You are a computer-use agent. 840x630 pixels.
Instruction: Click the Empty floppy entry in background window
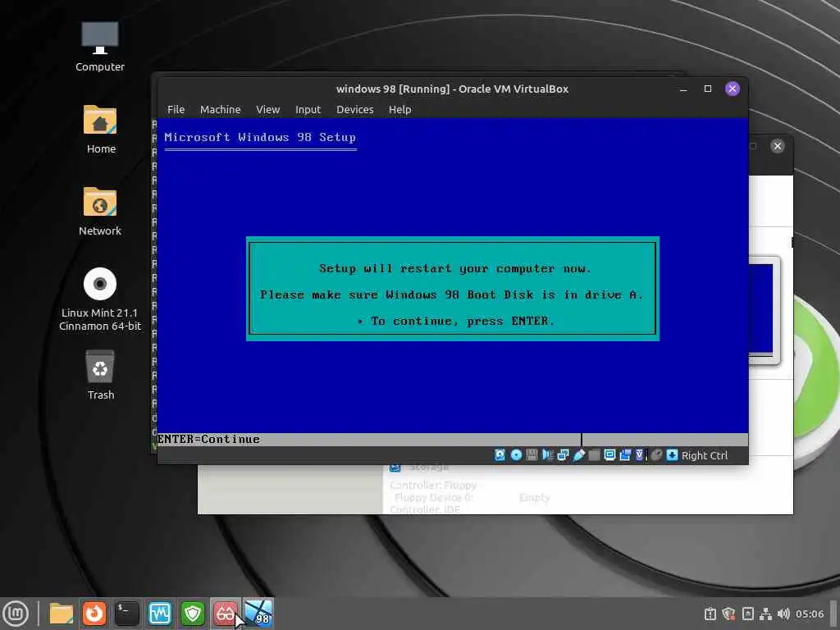[x=534, y=498]
